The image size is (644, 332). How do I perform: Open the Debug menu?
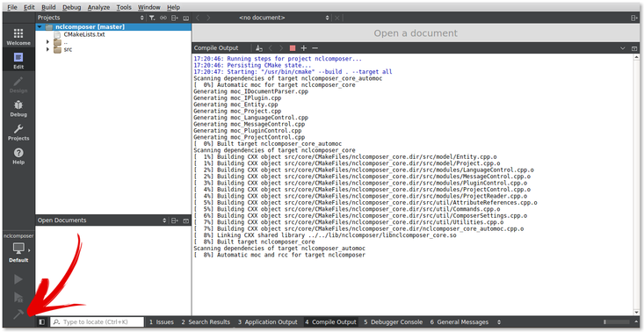click(x=71, y=7)
